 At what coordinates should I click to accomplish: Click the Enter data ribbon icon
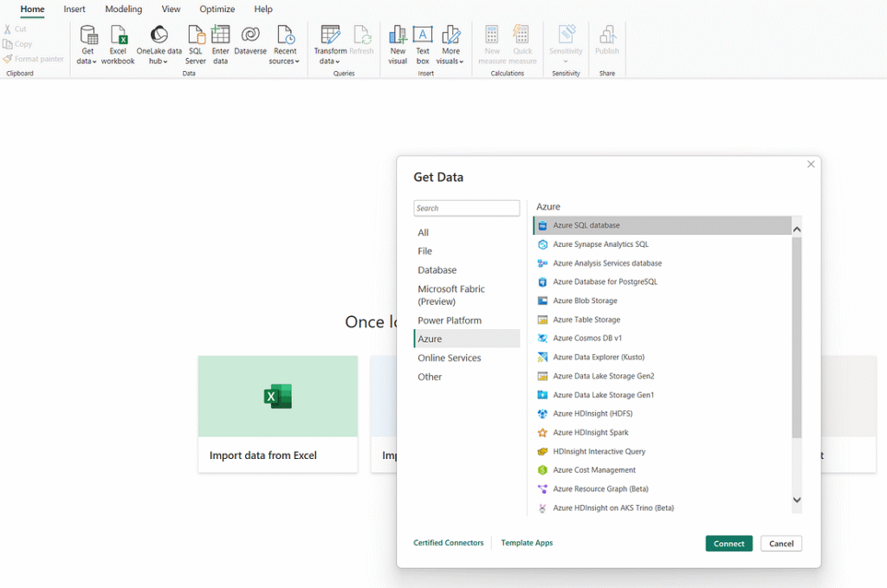221,44
